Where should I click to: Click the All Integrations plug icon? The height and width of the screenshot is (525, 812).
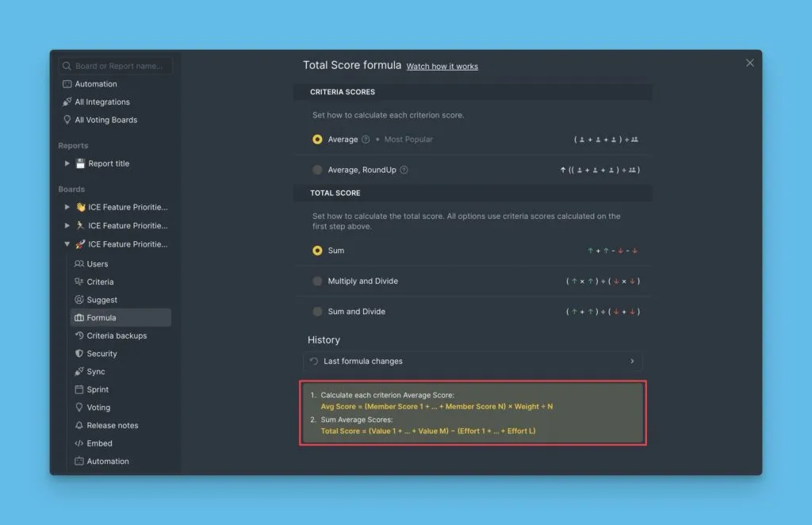(x=67, y=102)
